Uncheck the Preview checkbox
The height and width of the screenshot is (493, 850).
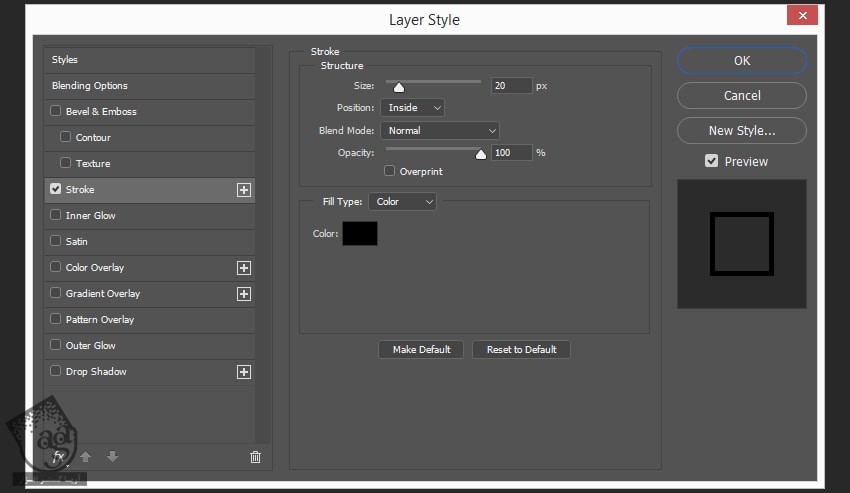coord(711,161)
